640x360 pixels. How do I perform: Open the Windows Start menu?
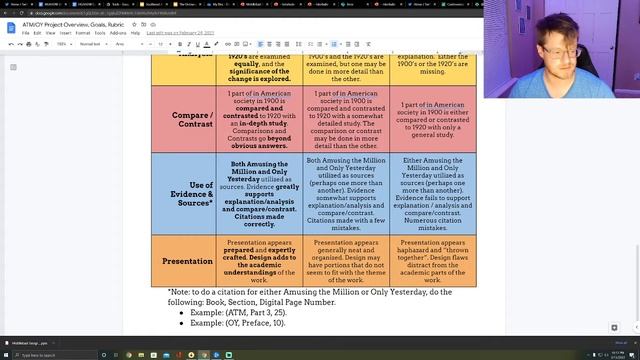(6, 355)
